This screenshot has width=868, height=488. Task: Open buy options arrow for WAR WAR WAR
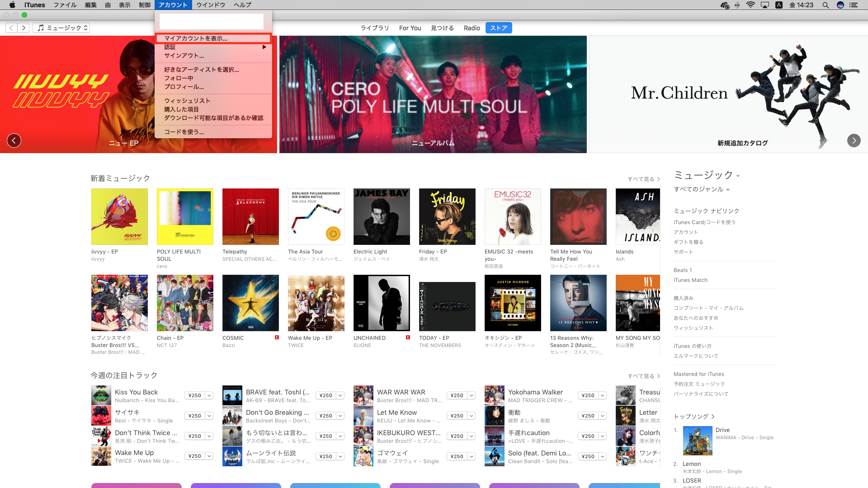[x=472, y=395]
